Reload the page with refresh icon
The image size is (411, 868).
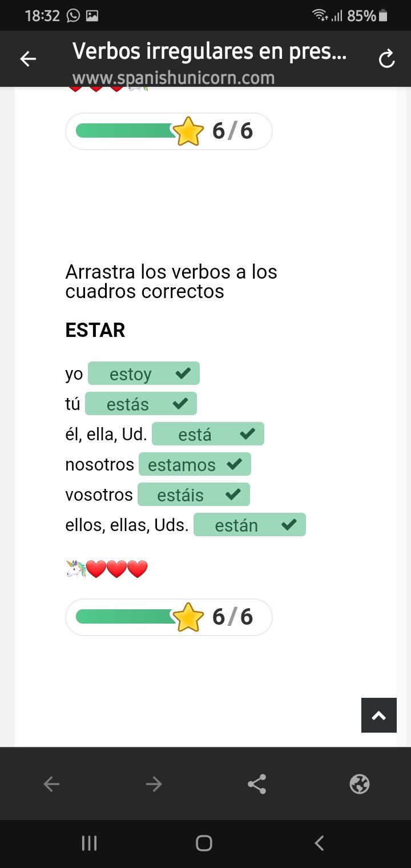point(386,59)
